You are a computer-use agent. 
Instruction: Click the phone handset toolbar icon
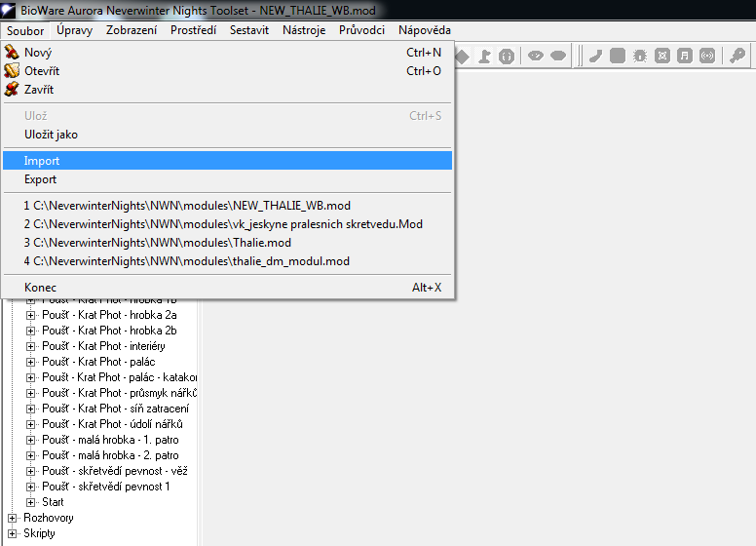[x=594, y=56]
